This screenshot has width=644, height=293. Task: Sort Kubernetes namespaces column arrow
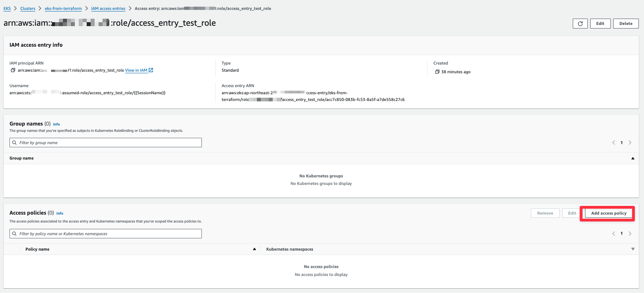click(x=633, y=249)
